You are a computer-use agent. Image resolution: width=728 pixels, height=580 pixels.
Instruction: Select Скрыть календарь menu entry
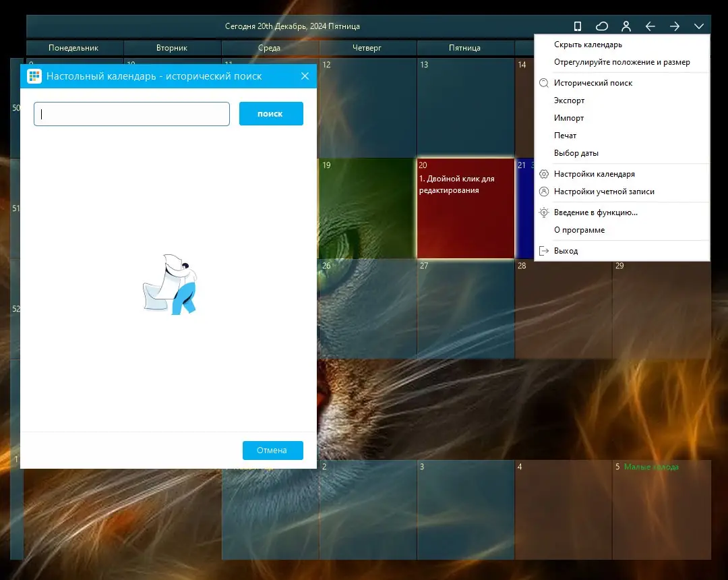(621, 45)
